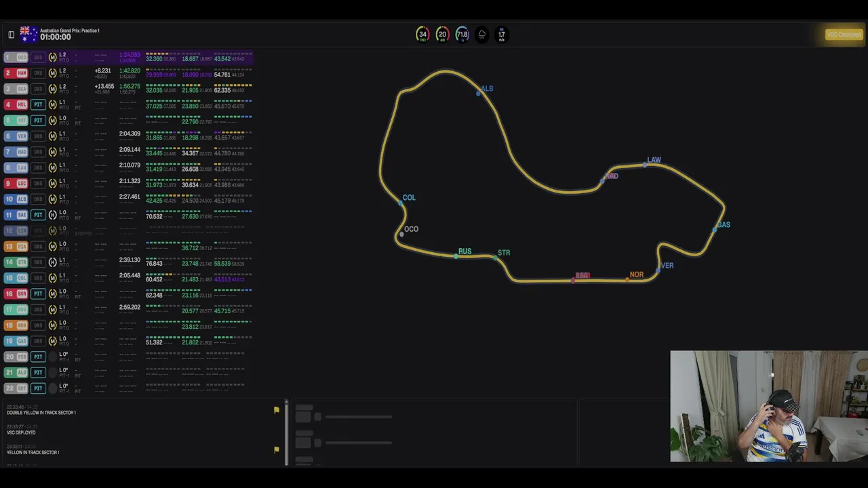This screenshot has width=868, height=488.
Task: Toggle the sidebar panel icon
Action: pyautogui.click(x=11, y=35)
